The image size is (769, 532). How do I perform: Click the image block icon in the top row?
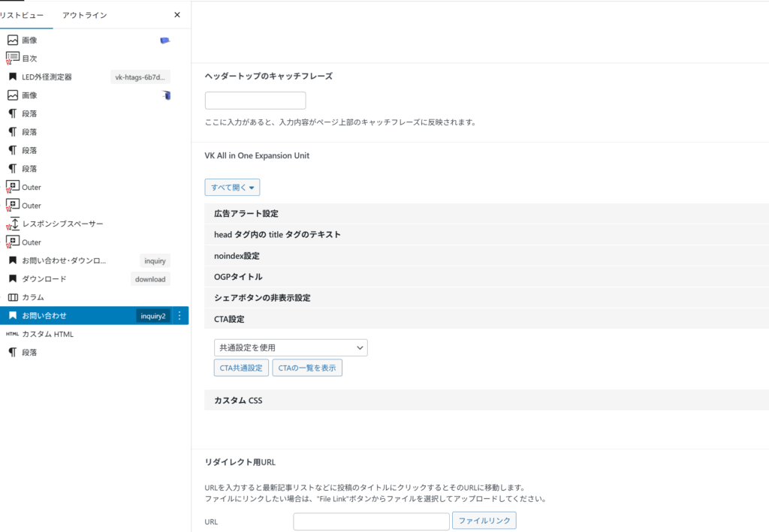point(13,41)
